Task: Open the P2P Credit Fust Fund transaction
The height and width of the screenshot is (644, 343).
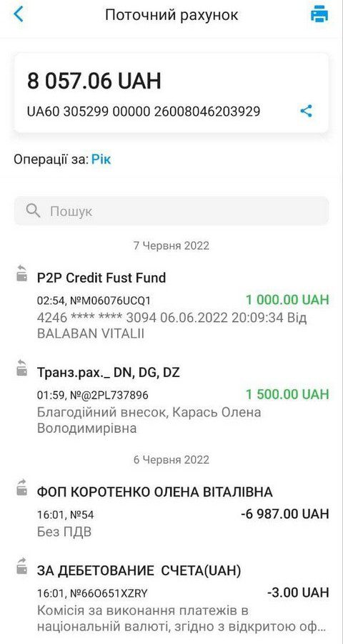Action: [171, 305]
